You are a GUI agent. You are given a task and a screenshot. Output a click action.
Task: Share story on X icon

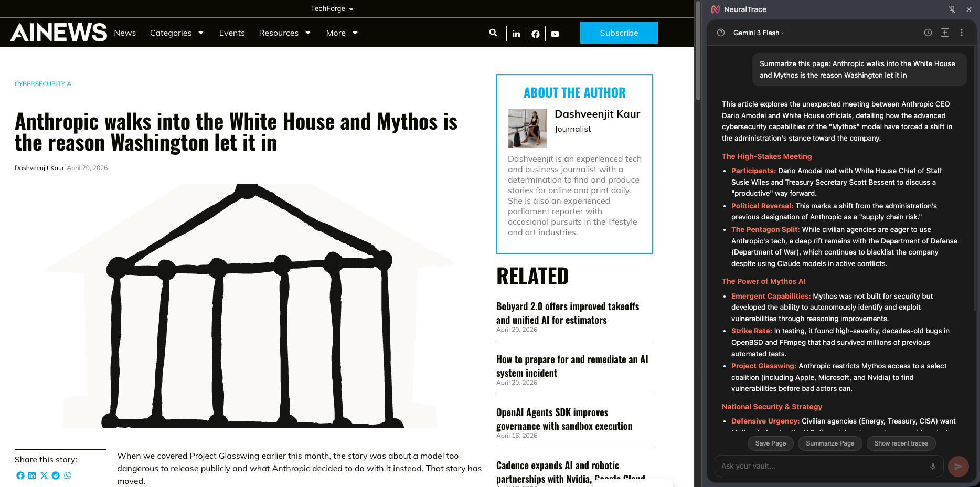tap(44, 475)
